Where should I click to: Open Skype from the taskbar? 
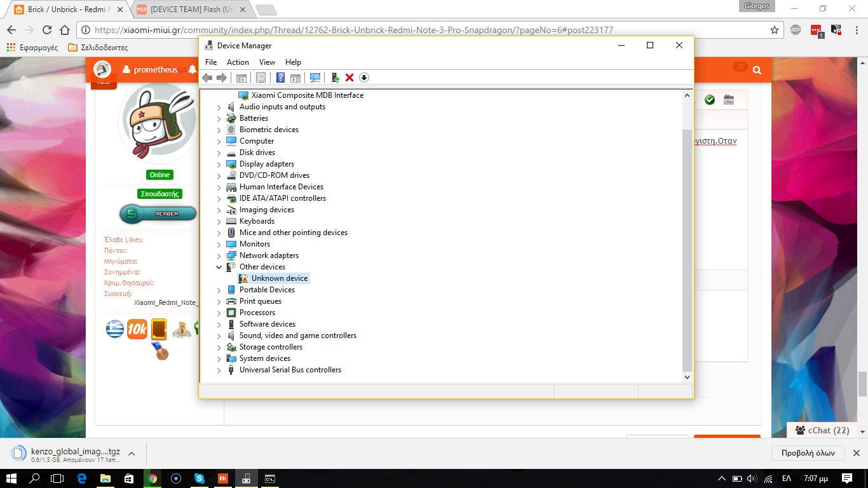200,478
